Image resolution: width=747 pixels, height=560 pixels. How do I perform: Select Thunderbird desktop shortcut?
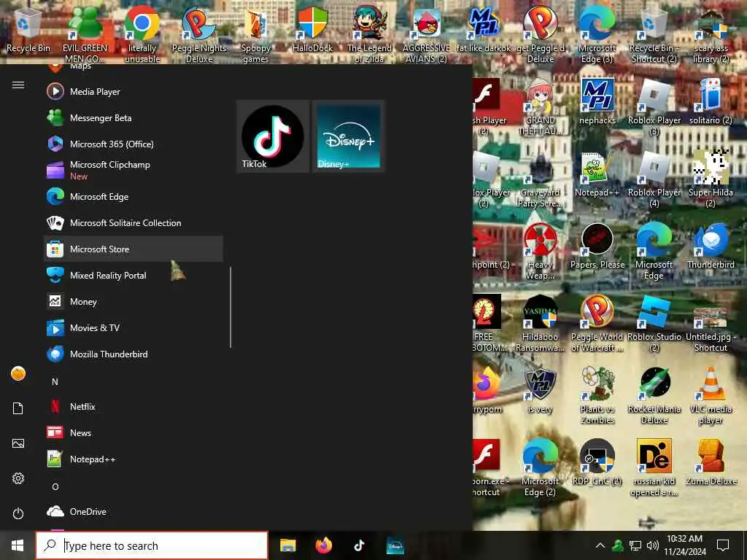[x=711, y=246]
